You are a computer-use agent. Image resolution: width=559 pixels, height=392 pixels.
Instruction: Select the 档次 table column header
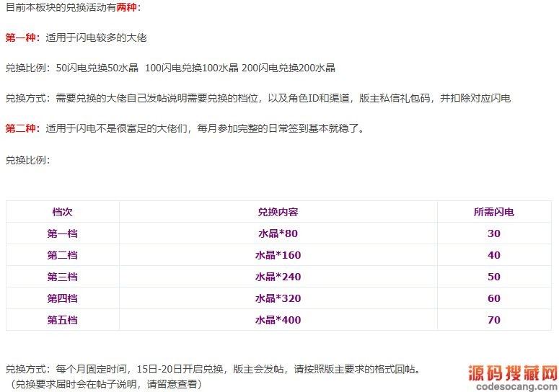(x=62, y=212)
